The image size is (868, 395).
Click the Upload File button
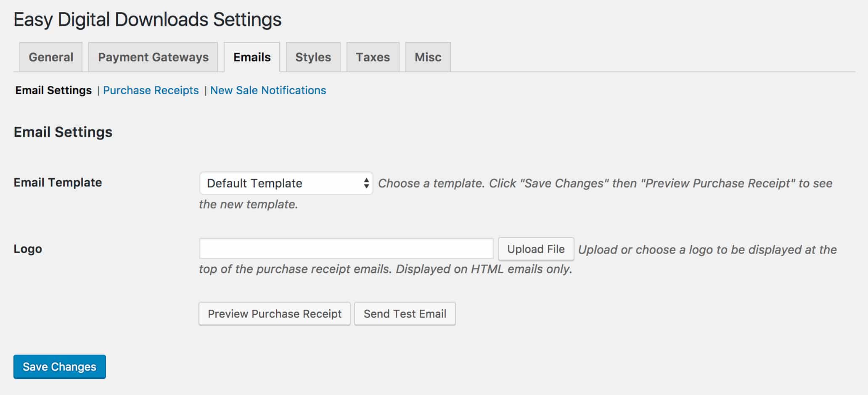click(536, 249)
